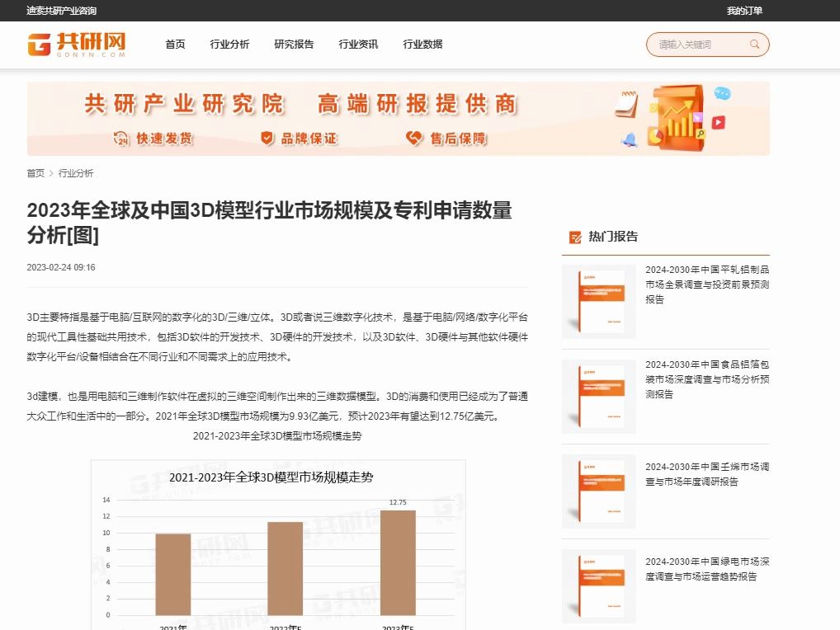Viewport: 840px width, 630px height.
Task: Open the 行业资讯 navigation menu item
Action: tap(358, 45)
